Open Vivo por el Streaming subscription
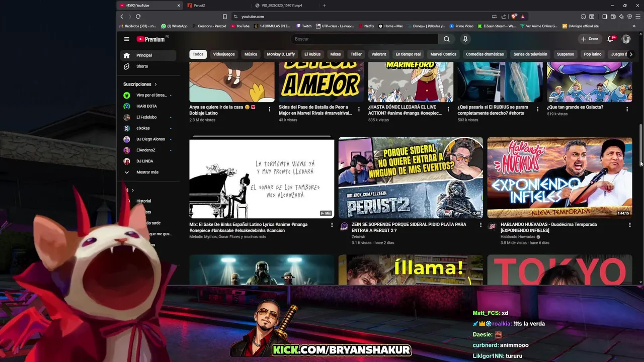This screenshot has width=644, height=362. pos(148,95)
